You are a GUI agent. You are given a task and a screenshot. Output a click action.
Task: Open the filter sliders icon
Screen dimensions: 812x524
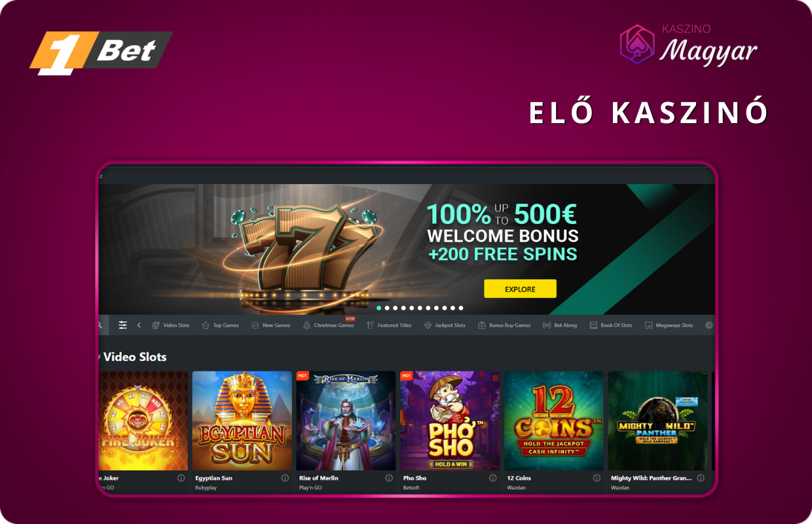click(x=122, y=325)
